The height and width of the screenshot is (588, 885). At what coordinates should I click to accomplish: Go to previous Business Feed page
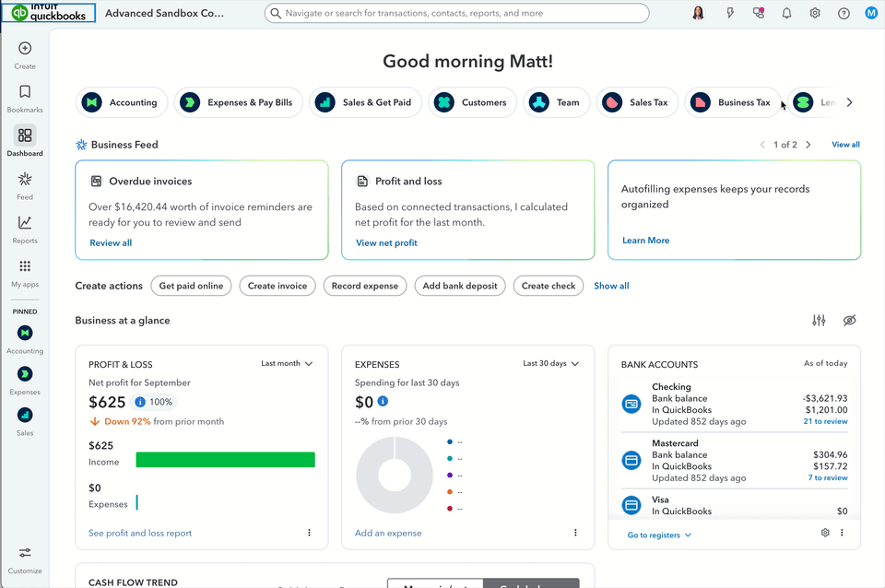point(762,145)
